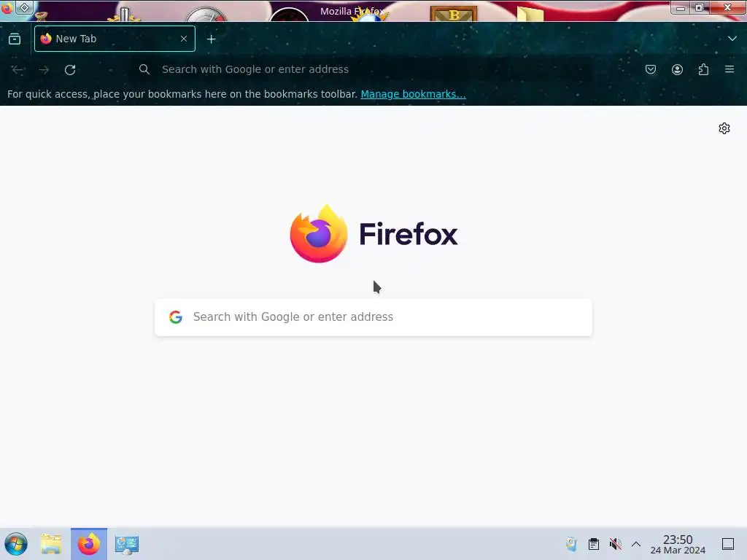Open the clock showing 23:50

click(678, 544)
